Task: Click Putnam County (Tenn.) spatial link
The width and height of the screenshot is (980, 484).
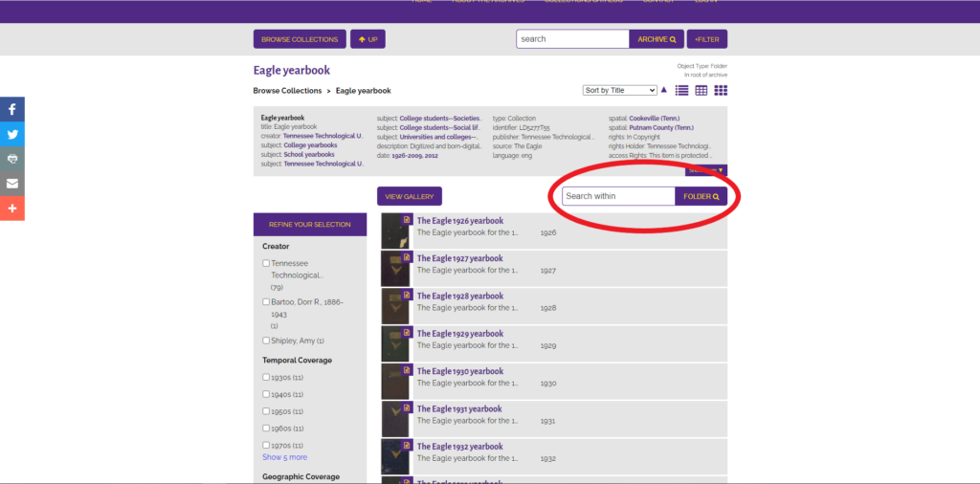Action: 661,127
